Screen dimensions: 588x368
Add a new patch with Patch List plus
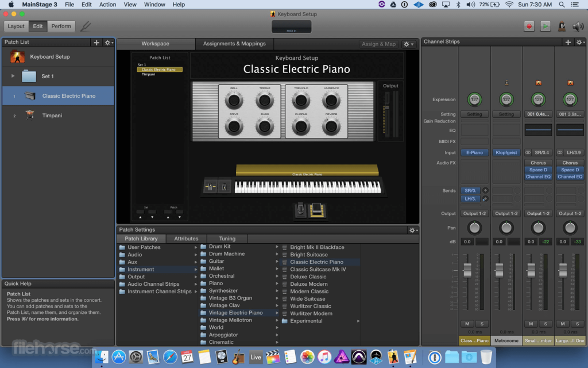(x=96, y=43)
